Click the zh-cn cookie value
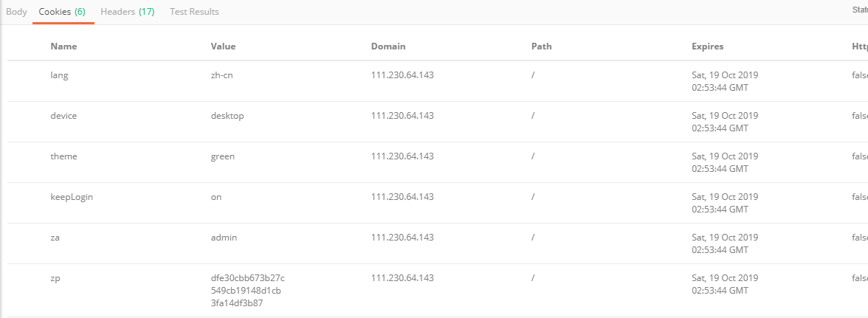The image size is (868, 318). coord(223,75)
